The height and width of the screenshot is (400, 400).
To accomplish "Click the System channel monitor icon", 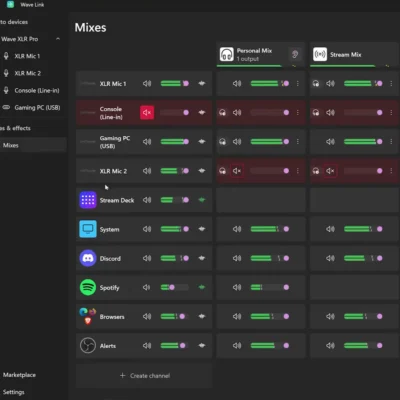I will tap(88, 229).
